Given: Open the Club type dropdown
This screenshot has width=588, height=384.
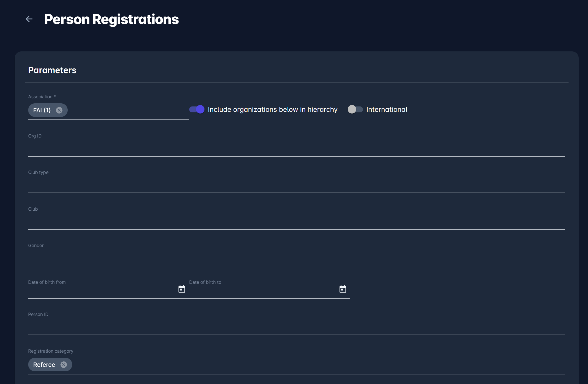Looking at the screenshot, I should 296,185.
